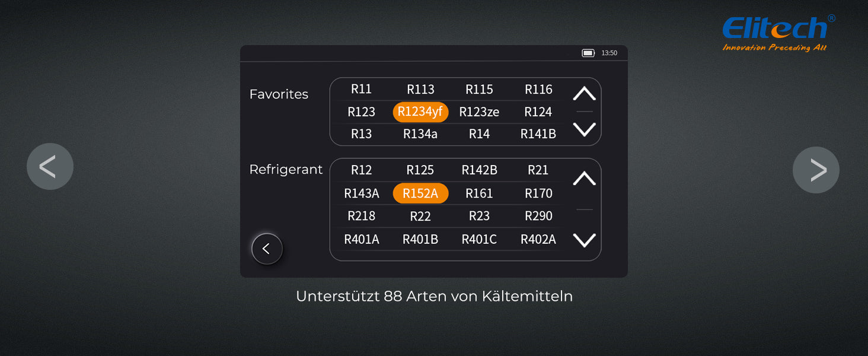Click the previous slide arrow on the left

pyautogui.click(x=50, y=167)
